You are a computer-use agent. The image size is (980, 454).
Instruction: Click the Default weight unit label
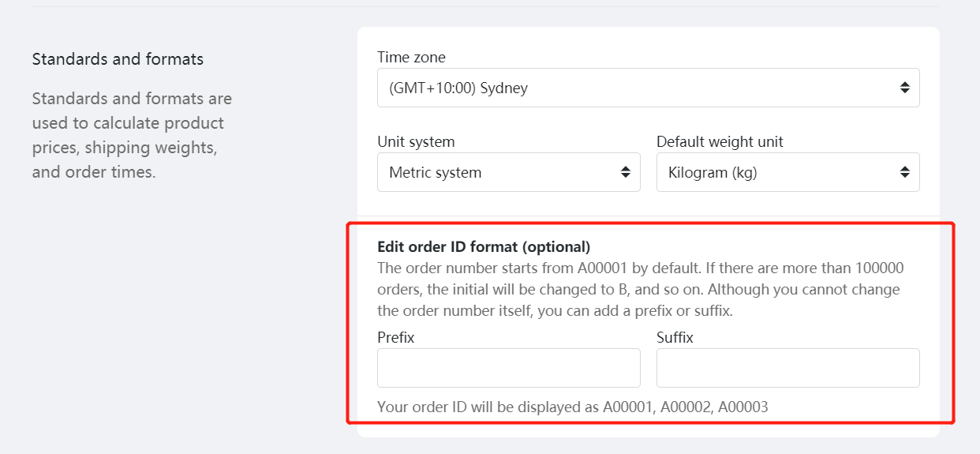click(720, 142)
